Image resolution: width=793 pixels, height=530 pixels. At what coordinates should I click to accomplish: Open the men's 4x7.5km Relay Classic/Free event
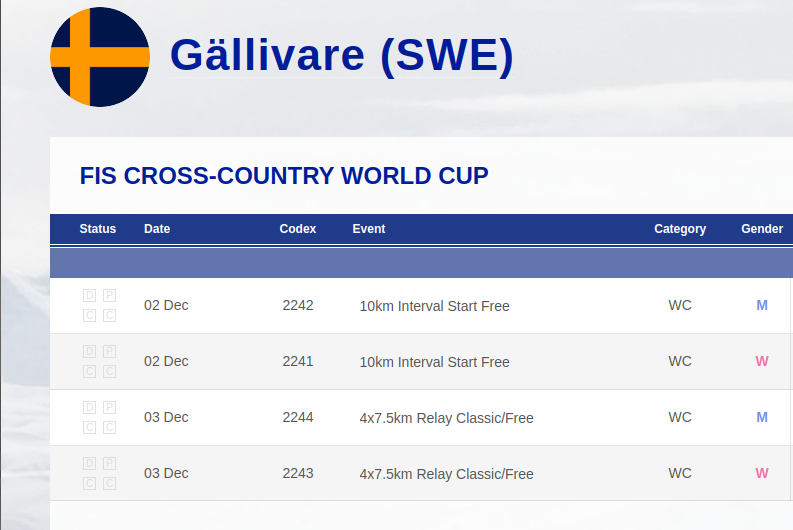[447, 418]
